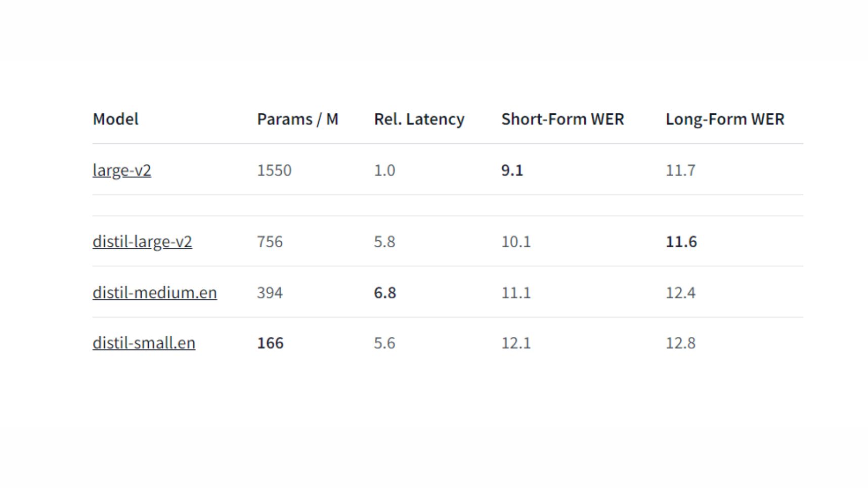Click the 1550 params cell

point(274,170)
